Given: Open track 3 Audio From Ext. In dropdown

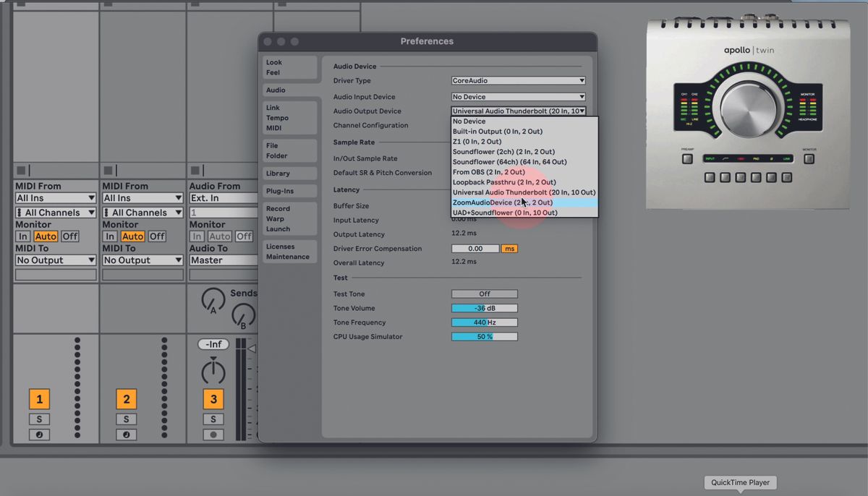Looking at the screenshot, I should coord(224,198).
